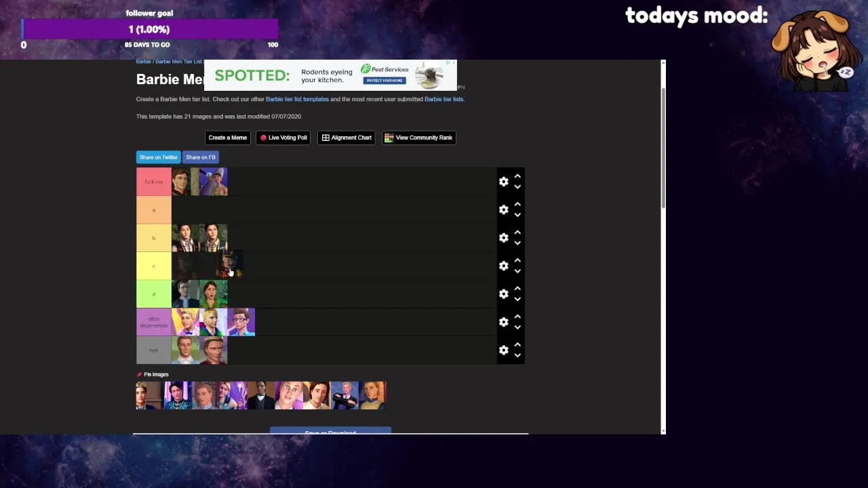
Task: Move tier b row down
Action: pos(517,243)
